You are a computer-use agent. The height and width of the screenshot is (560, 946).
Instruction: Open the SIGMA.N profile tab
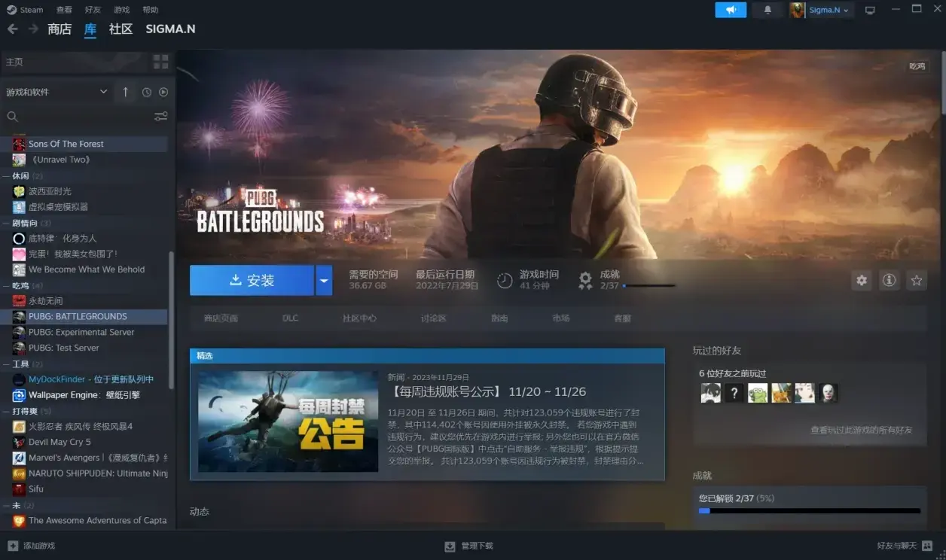[x=170, y=29]
